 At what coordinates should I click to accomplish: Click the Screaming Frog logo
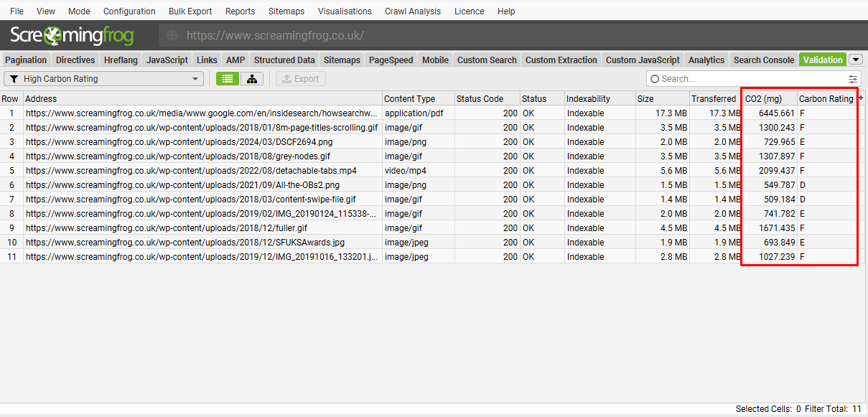click(x=72, y=35)
